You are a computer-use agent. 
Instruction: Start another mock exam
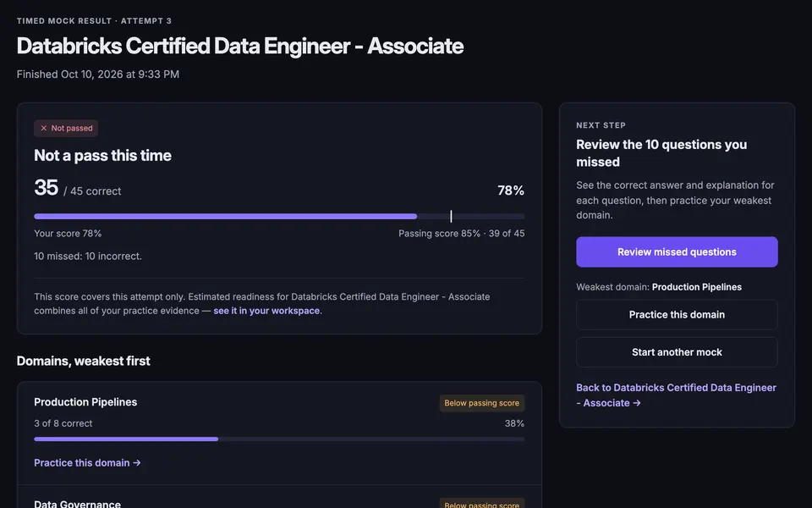(x=677, y=352)
